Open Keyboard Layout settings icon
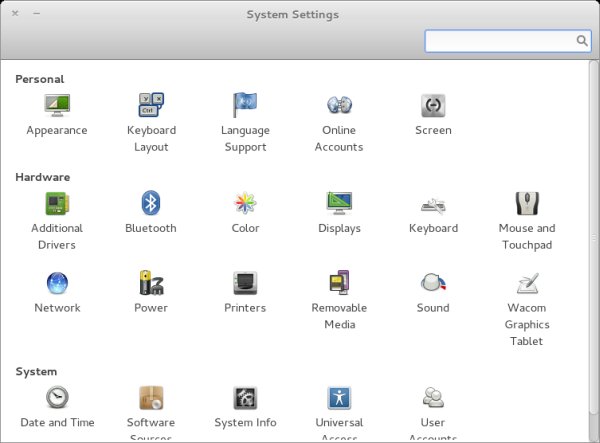The image size is (600, 443). coord(151,105)
